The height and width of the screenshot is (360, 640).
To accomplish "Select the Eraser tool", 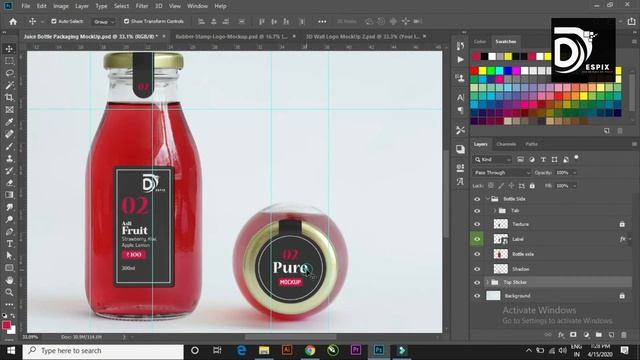I will pos(9,183).
